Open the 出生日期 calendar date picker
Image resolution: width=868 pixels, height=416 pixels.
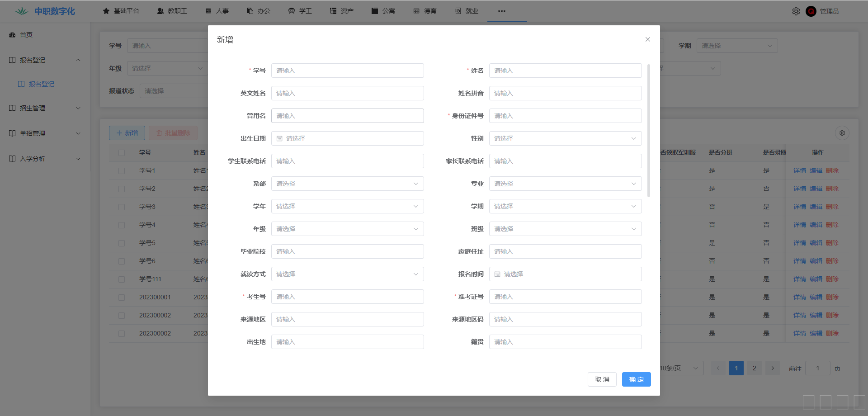click(x=347, y=138)
